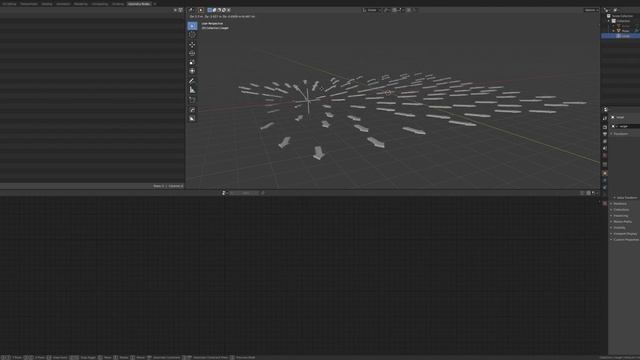Switch to the Animation workspace tab
The image size is (640, 360).
point(63,4)
